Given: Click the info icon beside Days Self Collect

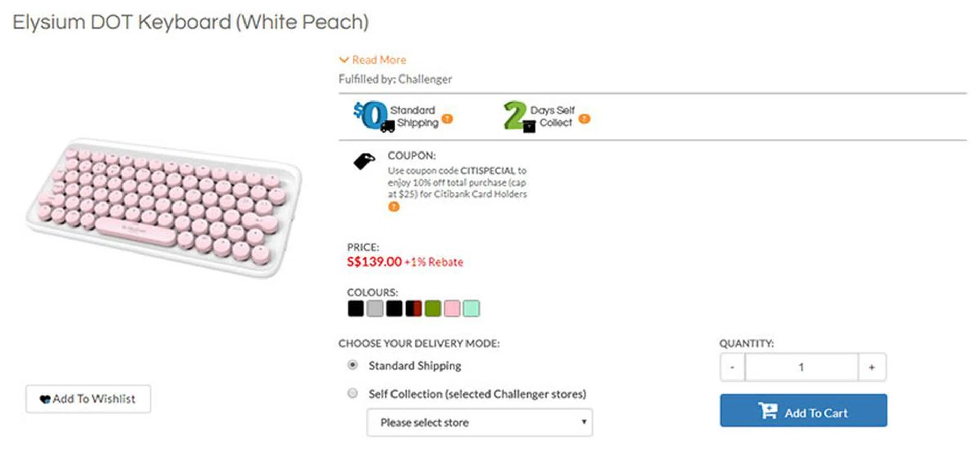Looking at the screenshot, I should click(584, 119).
